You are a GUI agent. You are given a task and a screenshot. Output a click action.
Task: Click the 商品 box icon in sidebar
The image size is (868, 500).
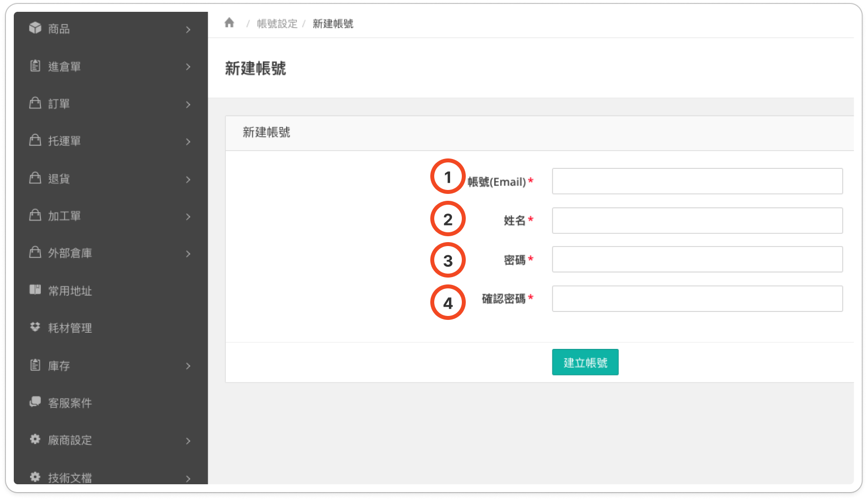click(x=35, y=28)
